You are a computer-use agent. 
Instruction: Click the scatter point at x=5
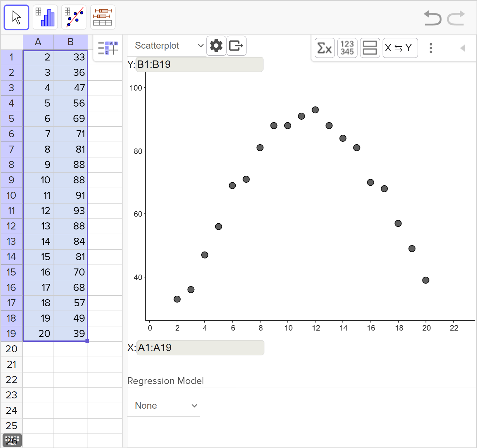point(219,227)
